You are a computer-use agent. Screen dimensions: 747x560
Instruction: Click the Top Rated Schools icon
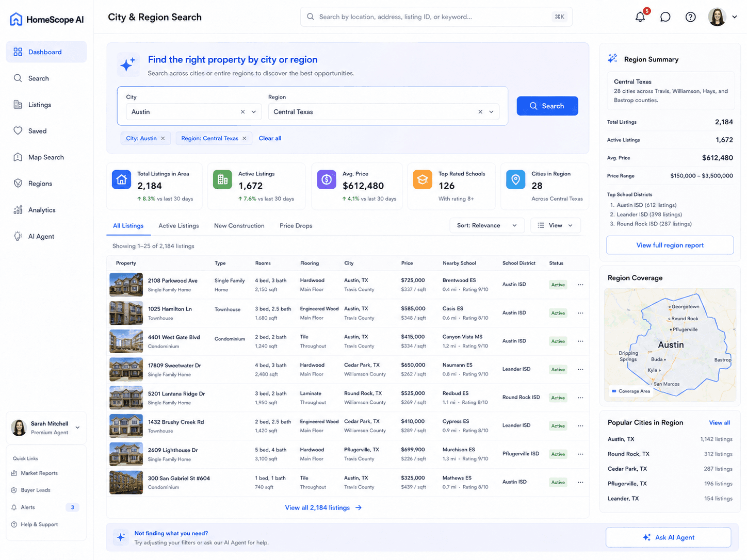423,179
